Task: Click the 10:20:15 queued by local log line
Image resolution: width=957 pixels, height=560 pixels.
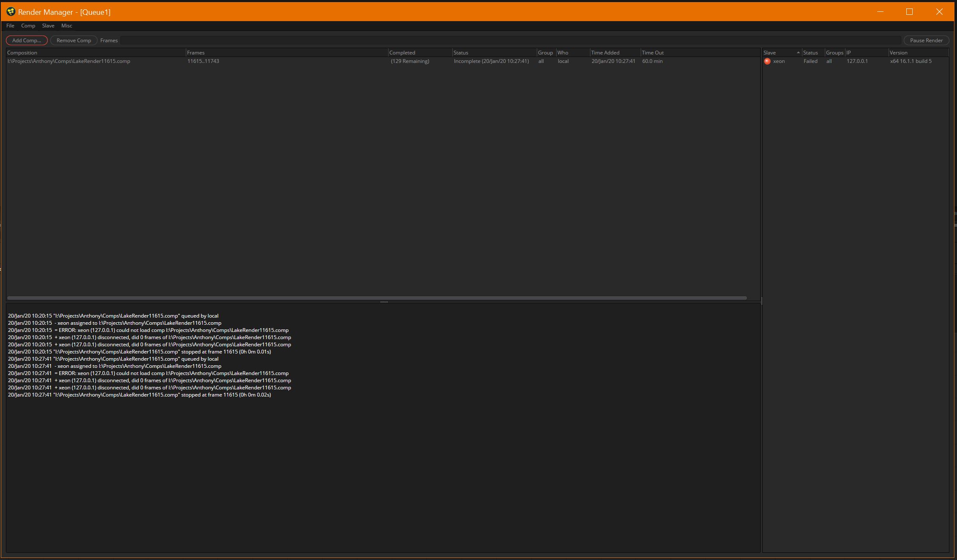Action: 113,316
